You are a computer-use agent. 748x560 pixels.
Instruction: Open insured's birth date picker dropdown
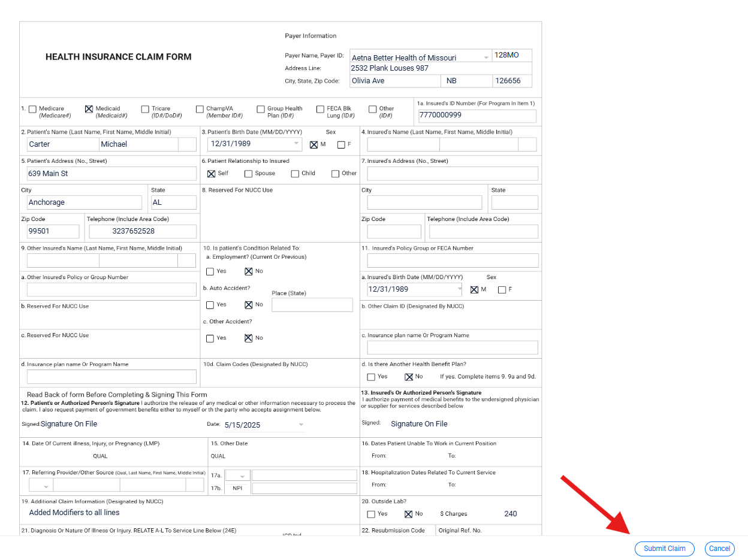point(460,289)
